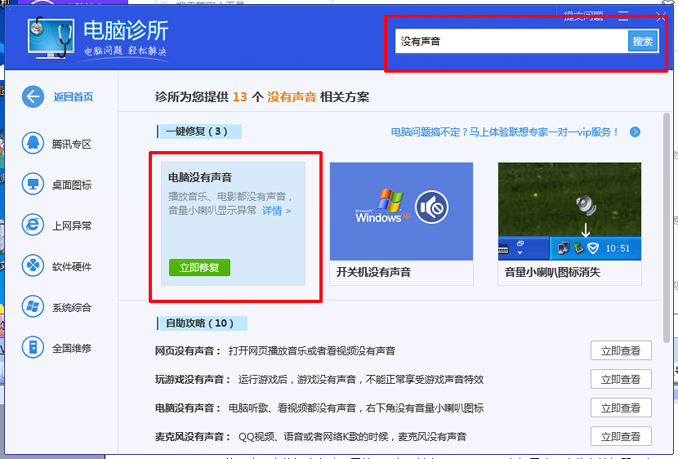This screenshot has height=459, width=678.
Task: Click 立即查看 for 麦克风没有声音
Action: pos(620,436)
